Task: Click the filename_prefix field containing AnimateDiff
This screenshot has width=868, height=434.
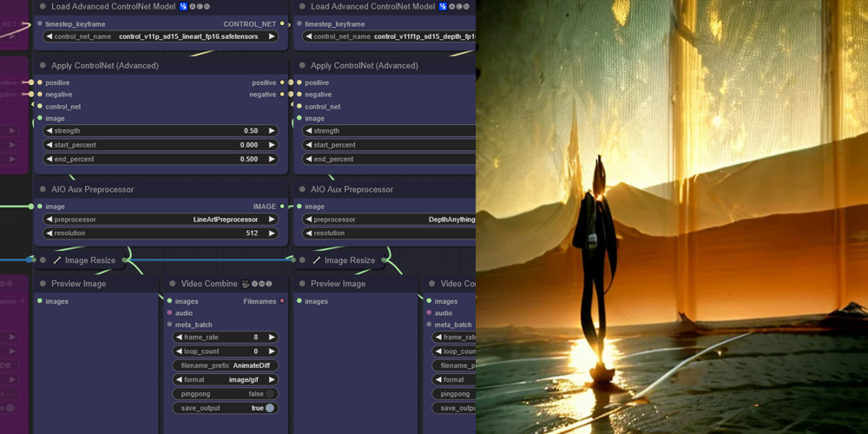Action: pyautogui.click(x=226, y=365)
